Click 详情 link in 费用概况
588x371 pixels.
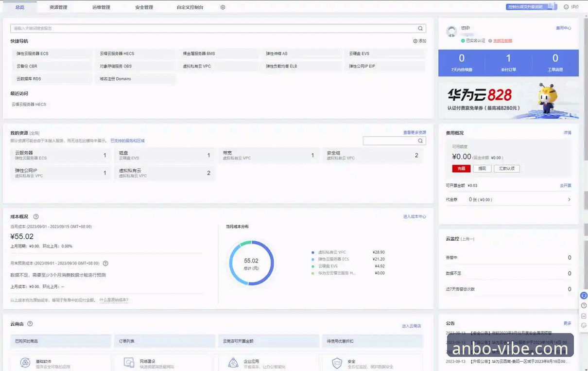click(567, 133)
